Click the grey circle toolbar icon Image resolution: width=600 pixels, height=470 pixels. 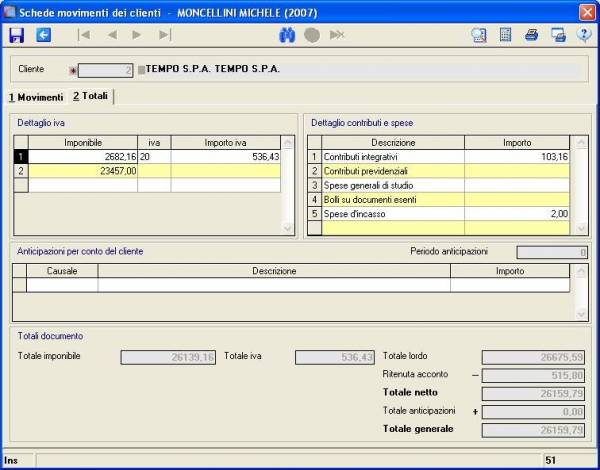click(x=312, y=35)
